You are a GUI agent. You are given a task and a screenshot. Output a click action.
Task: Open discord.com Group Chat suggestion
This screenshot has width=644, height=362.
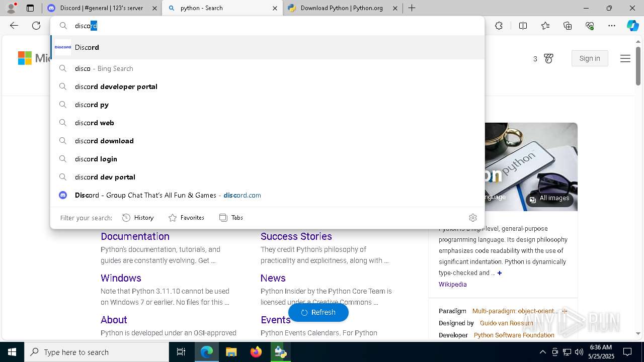tap(268, 195)
